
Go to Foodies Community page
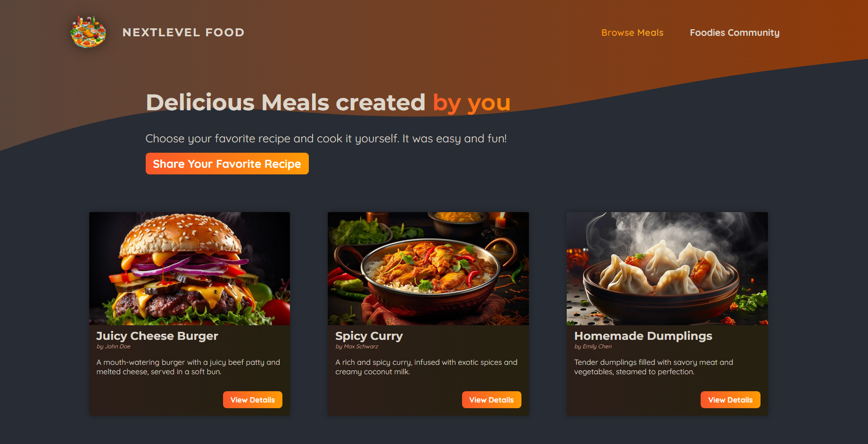click(735, 33)
